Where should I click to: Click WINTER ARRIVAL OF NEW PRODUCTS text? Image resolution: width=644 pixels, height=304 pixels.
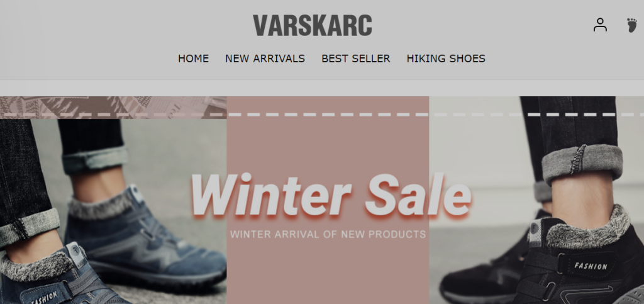click(x=328, y=234)
